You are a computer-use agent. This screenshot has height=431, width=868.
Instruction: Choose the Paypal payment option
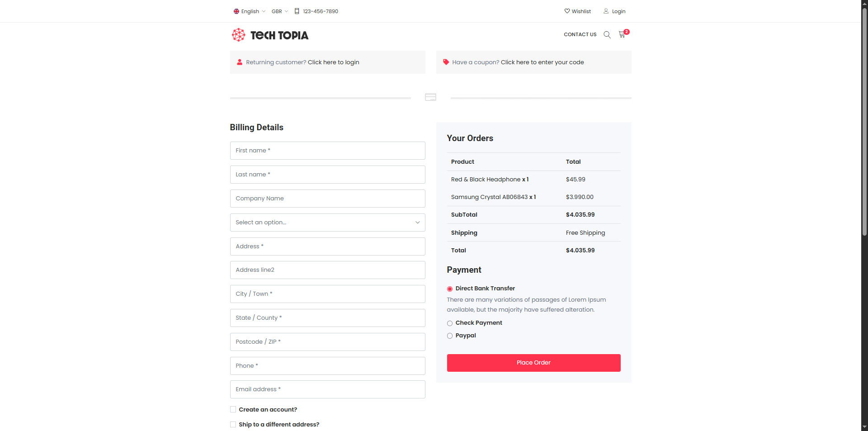450,336
